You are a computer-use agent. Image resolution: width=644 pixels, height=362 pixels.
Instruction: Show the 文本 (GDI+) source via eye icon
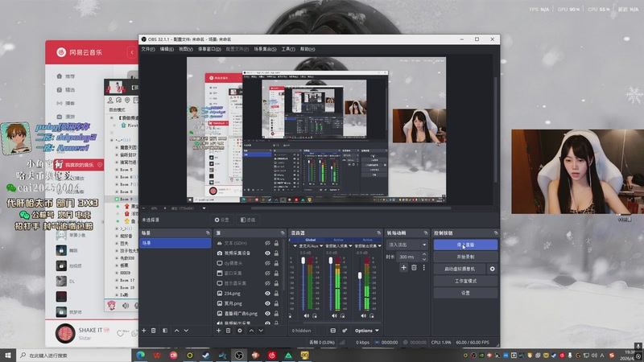pyautogui.click(x=267, y=243)
